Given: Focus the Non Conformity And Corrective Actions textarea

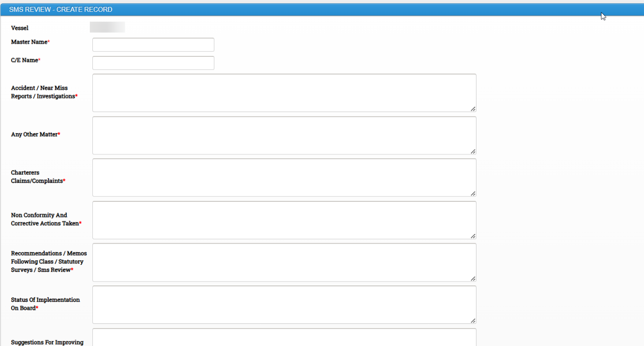Looking at the screenshot, I should tap(284, 220).
